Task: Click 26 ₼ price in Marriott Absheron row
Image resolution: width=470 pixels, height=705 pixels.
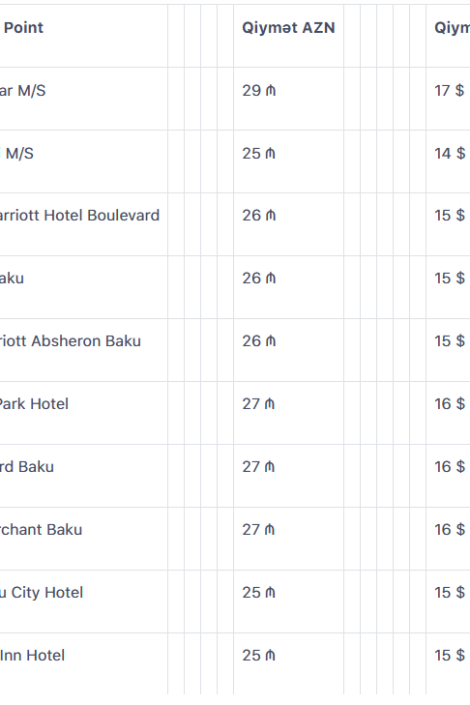Action: (259, 341)
